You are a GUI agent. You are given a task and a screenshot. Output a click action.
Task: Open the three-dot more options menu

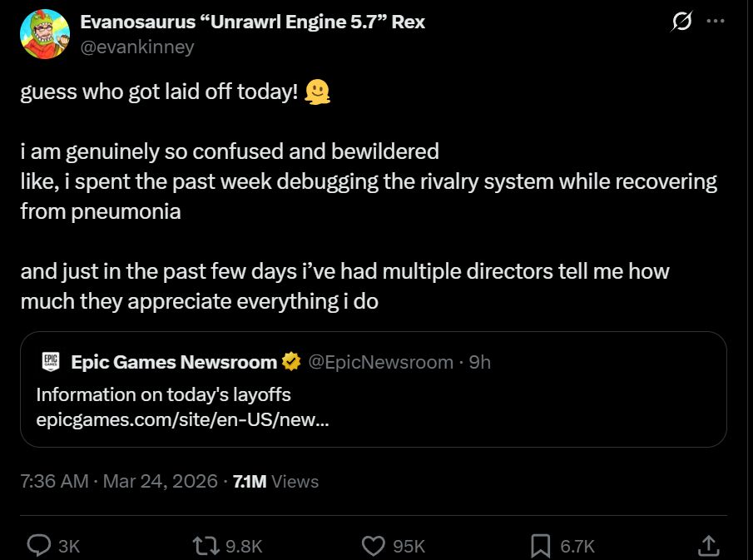tap(715, 22)
